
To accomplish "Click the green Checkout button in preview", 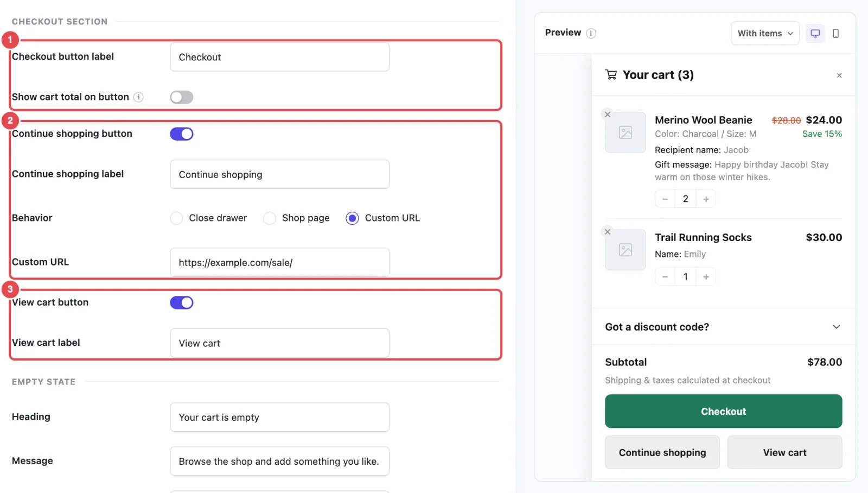I will pyautogui.click(x=723, y=412).
